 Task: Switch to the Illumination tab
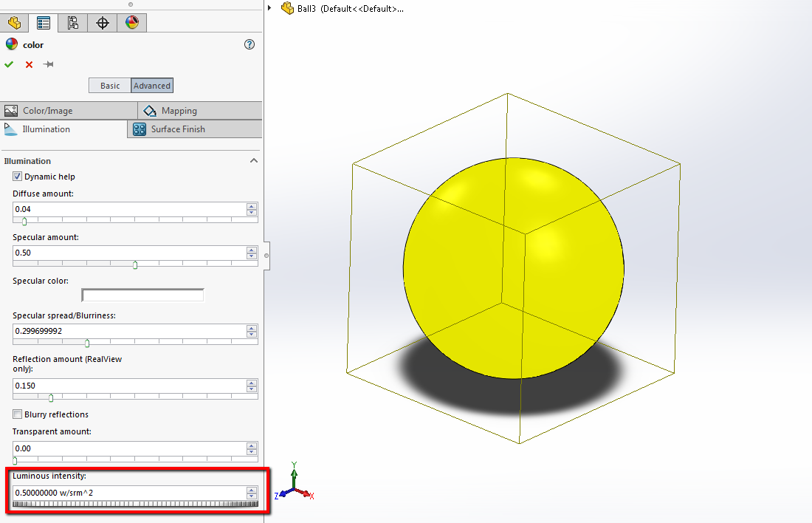pyautogui.click(x=63, y=129)
